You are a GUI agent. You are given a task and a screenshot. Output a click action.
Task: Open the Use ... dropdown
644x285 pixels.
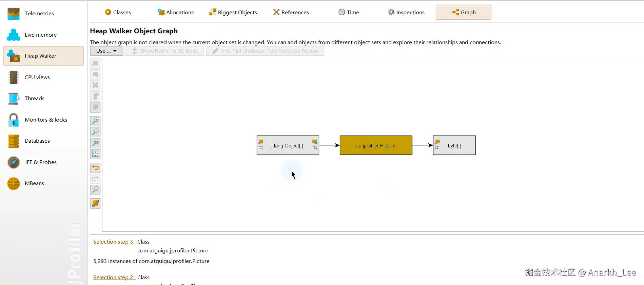pos(106,51)
